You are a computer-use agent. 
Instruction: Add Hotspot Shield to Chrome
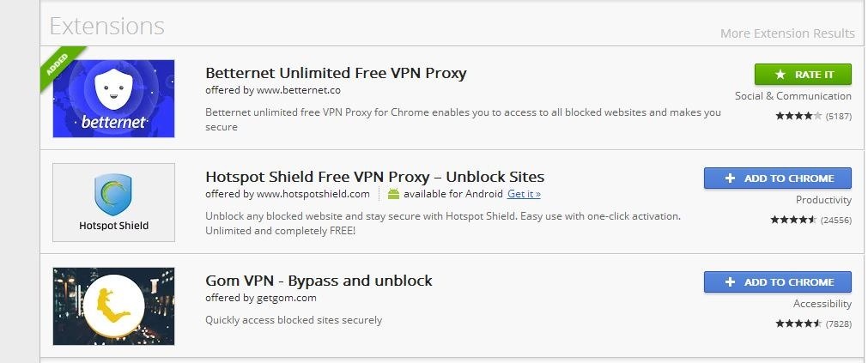pos(777,178)
